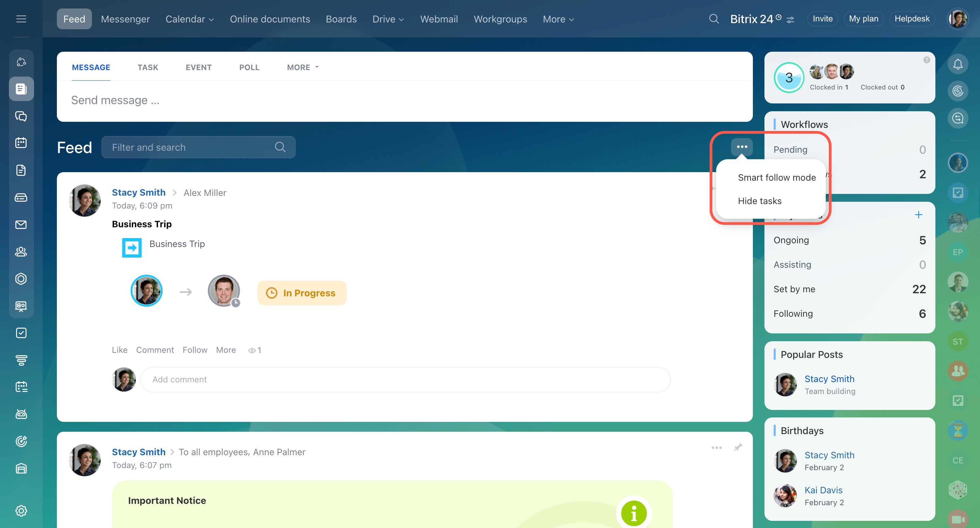
Task: Toggle Follow on Business Trip post
Action: [x=195, y=350]
